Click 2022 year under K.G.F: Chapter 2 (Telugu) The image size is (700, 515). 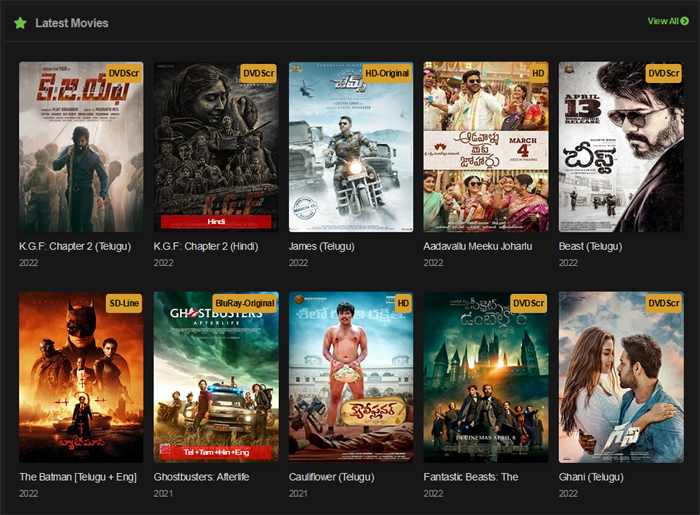tap(28, 263)
